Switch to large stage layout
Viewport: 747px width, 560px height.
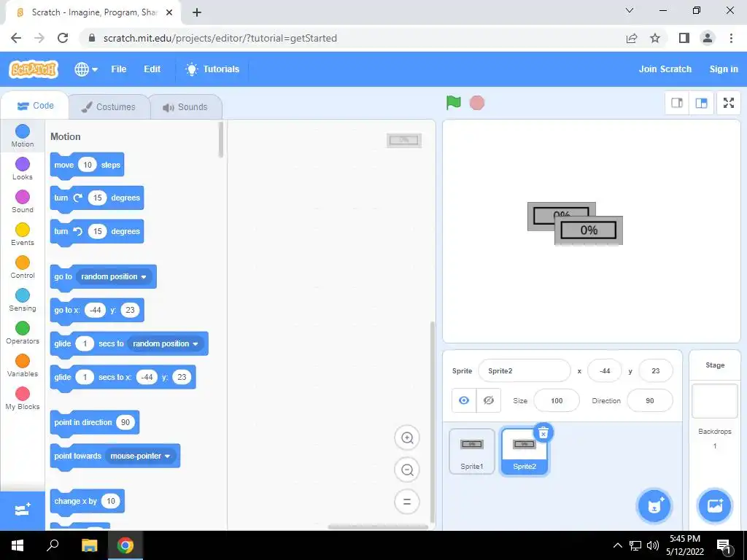(701, 103)
